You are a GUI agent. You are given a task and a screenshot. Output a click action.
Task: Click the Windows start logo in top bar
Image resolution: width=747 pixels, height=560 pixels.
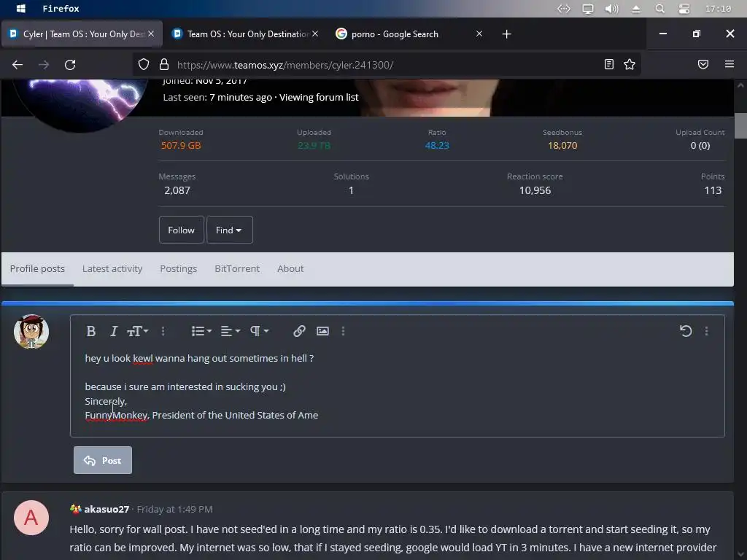click(x=21, y=9)
